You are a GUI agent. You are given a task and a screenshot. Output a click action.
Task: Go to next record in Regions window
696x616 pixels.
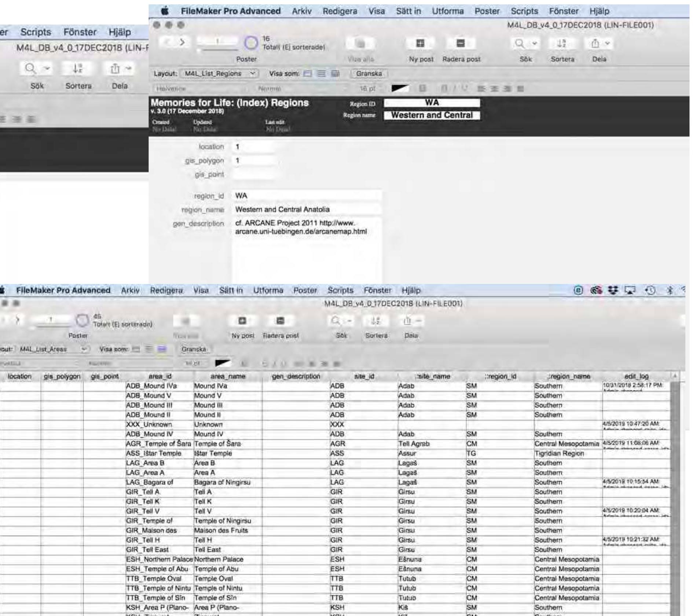pyautogui.click(x=182, y=42)
